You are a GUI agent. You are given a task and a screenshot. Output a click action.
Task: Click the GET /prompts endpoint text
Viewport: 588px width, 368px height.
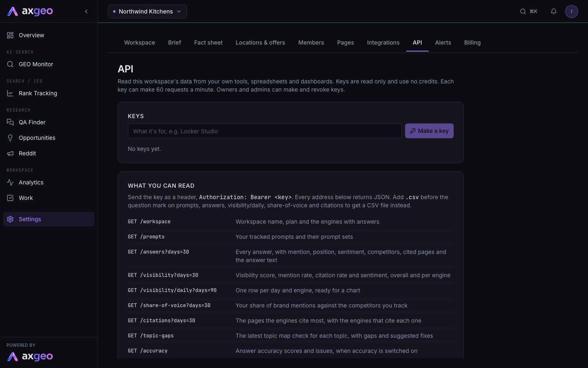click(x=146, y=237)
